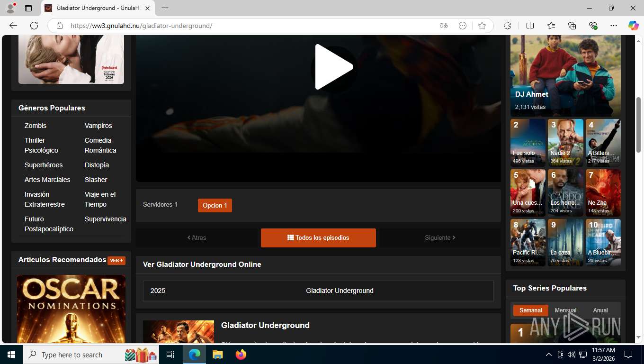Open Viaje en el Tiempo genre
This screenshot has width=644, height=364.
click(100, 199)
